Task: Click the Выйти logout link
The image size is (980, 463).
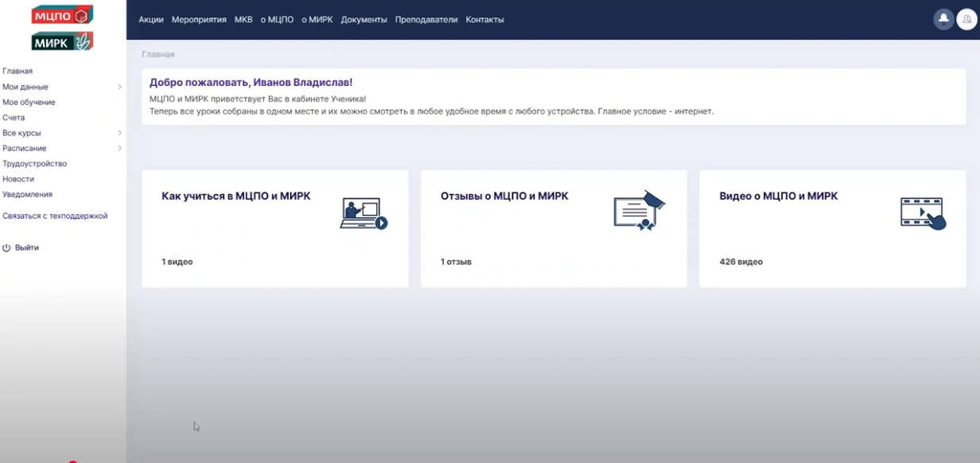Action: click(27, 247)
